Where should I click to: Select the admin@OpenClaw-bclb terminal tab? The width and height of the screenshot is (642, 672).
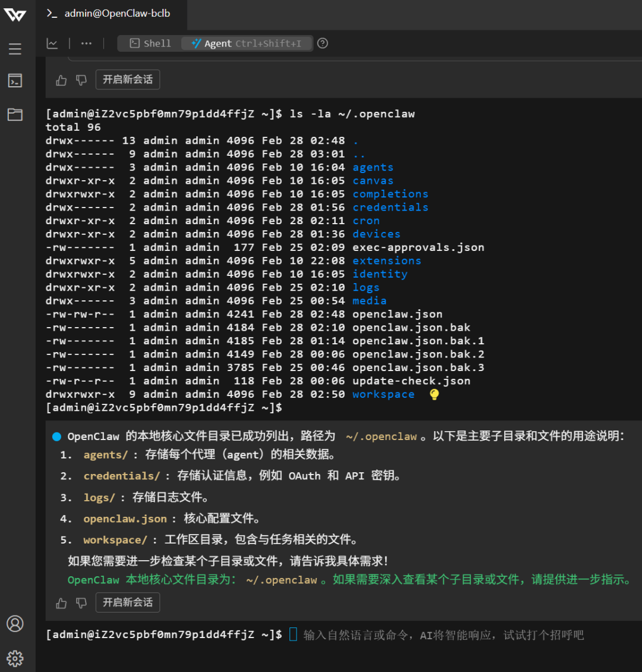(x=111, y=14)
